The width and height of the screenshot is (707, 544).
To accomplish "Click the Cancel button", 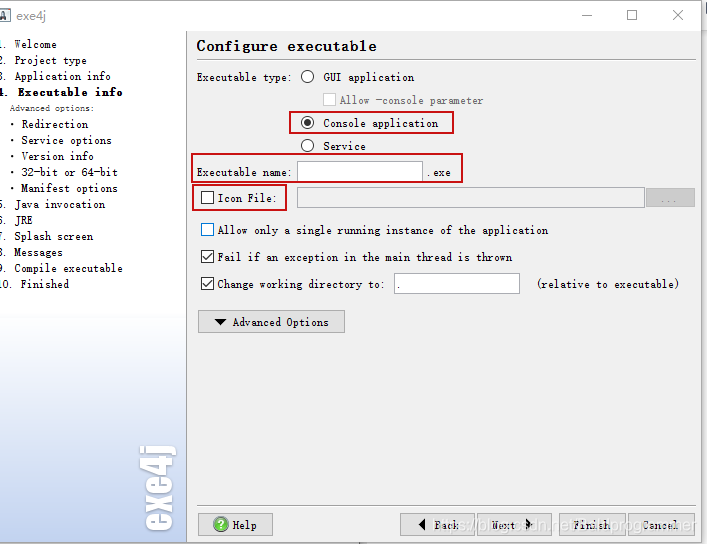I will [661, 525].
